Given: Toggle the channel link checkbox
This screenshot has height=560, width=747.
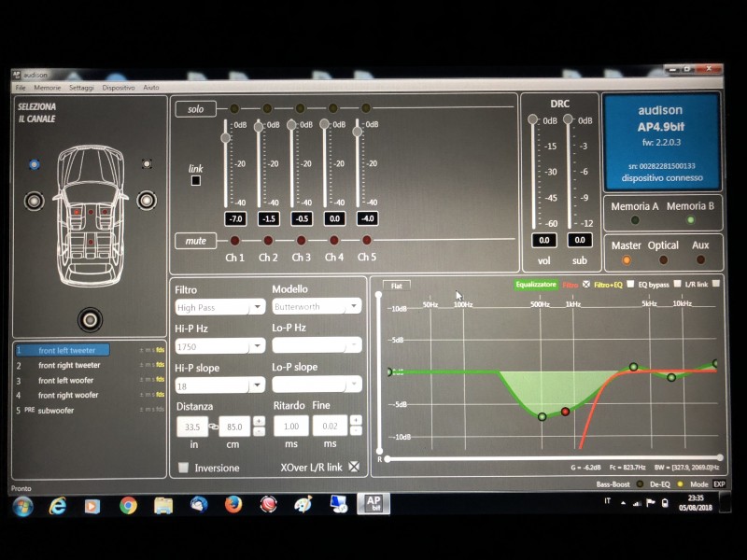Looking at the screenshot, I should click(x=196, y=180).
